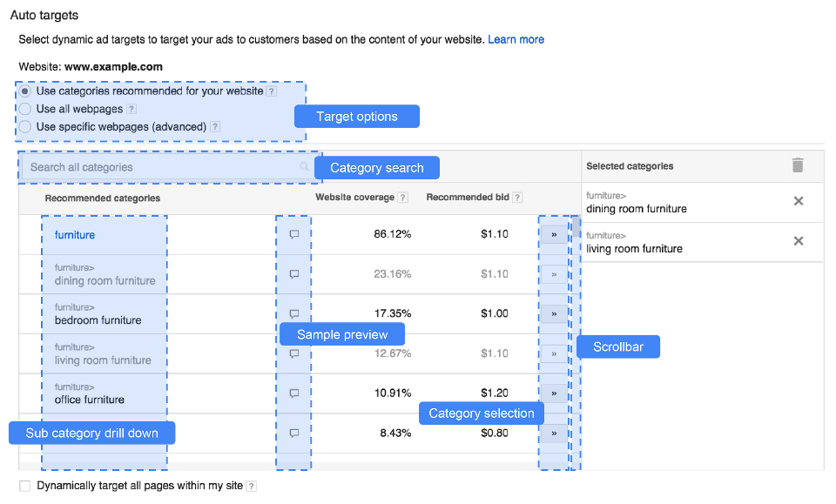Select the Use all webpages option
Image resolution: width=836 pixels, height=504 pixels.
(25, 109)
